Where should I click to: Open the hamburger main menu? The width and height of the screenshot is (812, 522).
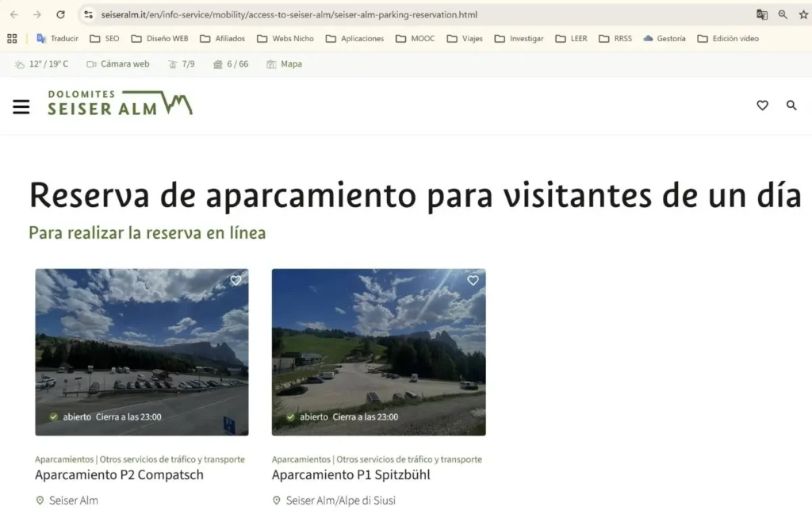click(x=21, y=106)
